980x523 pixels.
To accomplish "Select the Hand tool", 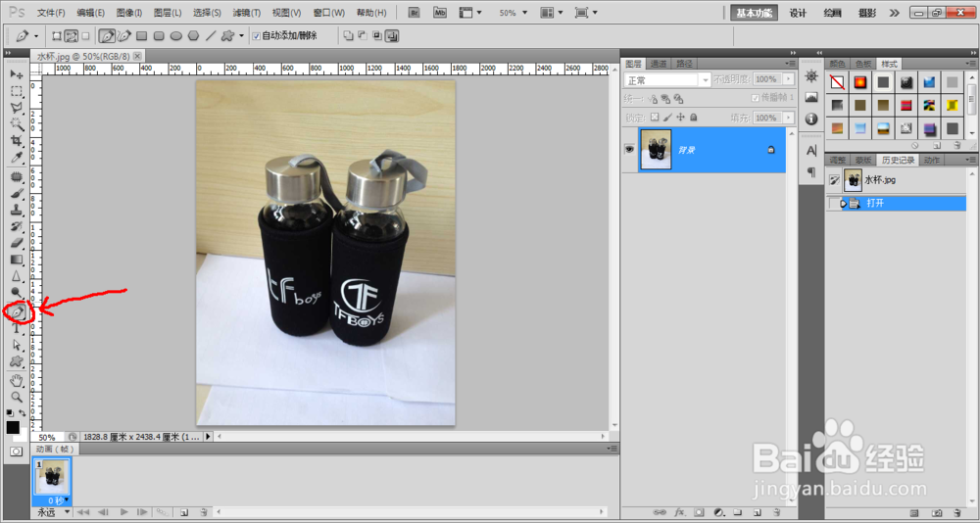I will tap(17, 381).
